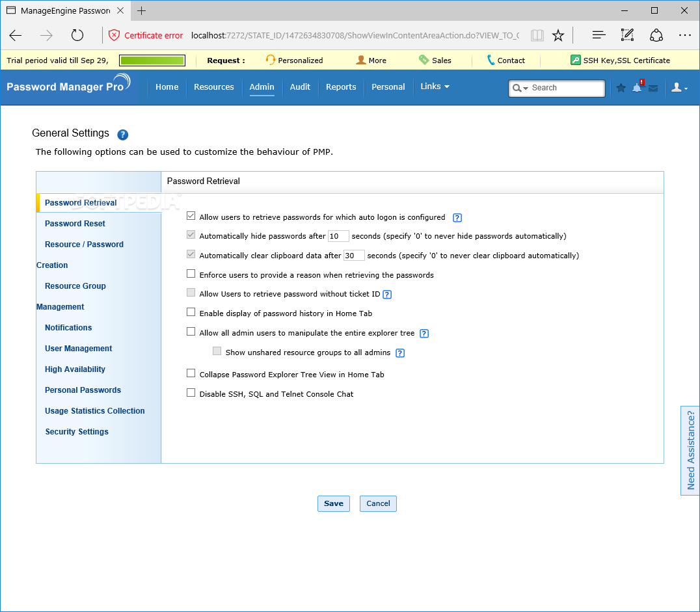Click the Cancel button
Screen dimensions: 700x612
point(378,503)
